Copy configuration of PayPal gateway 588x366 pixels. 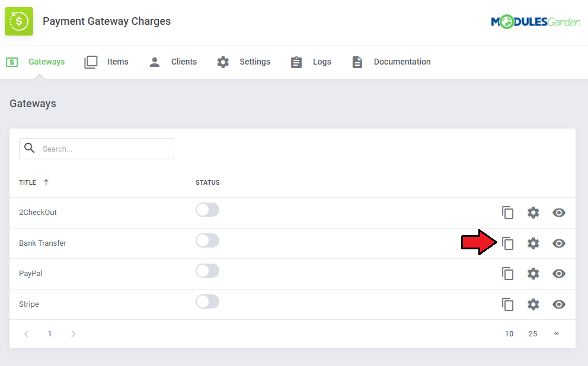508,274
